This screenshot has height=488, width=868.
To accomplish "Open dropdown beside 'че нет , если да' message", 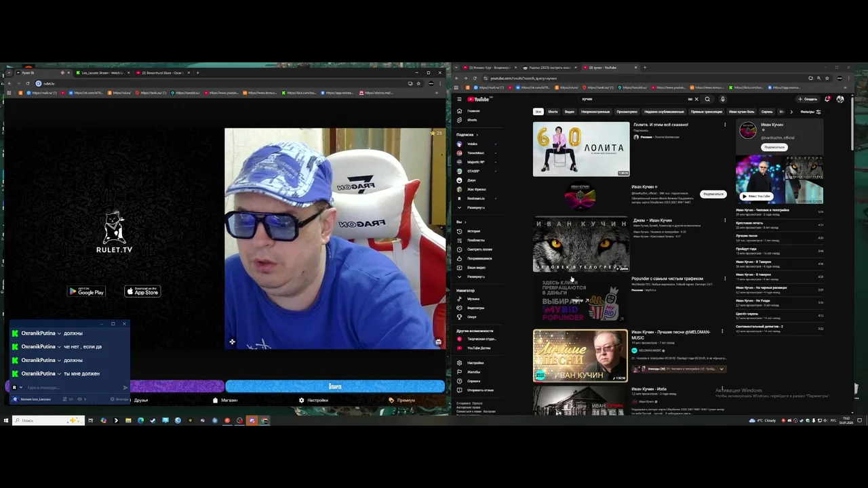I will (59, 346).
